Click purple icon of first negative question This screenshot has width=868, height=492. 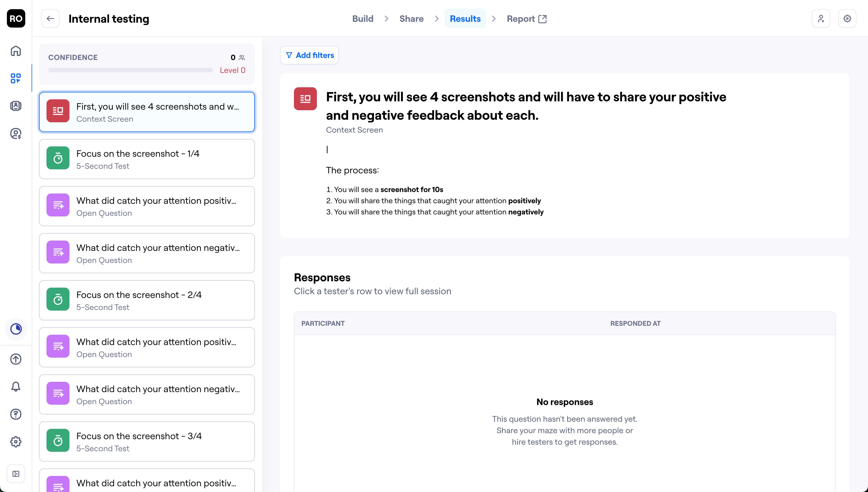[58, 252]
